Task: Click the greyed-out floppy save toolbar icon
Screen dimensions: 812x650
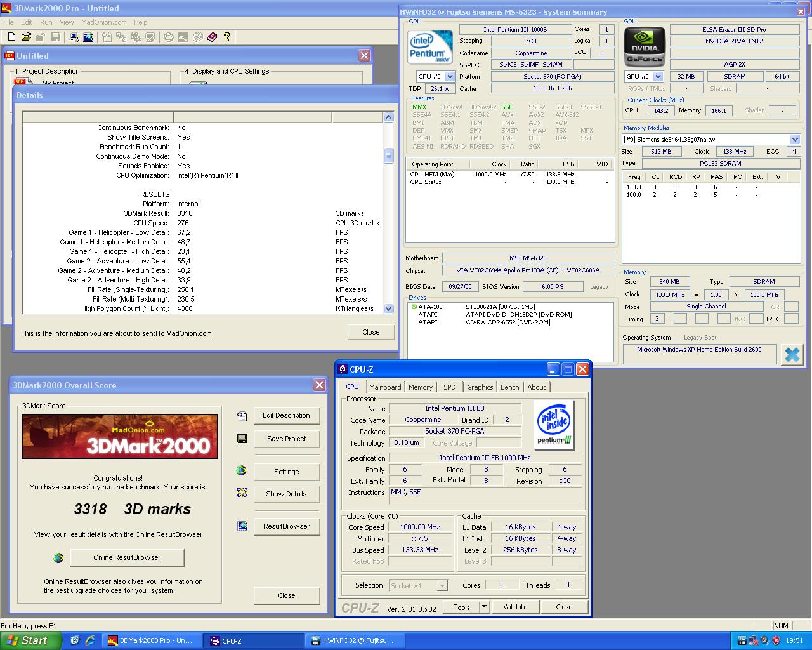Action: tap(55, 37)
